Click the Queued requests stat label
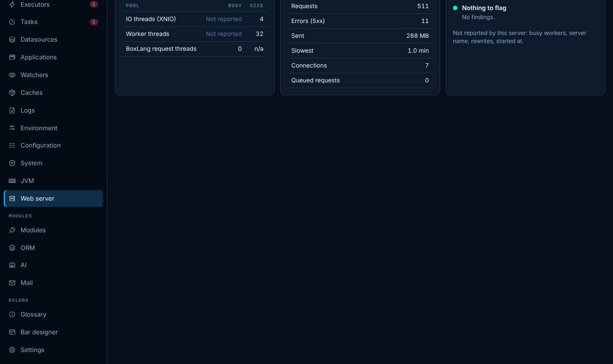613x364 pixels. 316,80
